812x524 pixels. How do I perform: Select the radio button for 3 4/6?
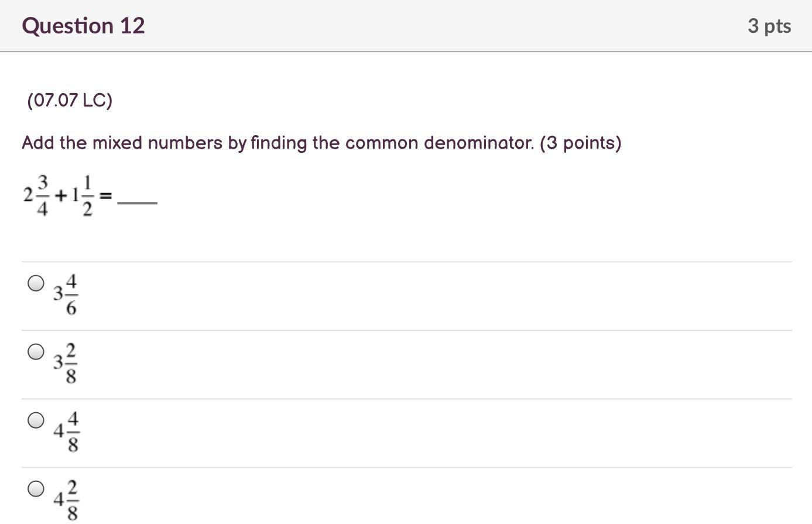(36, 283)
